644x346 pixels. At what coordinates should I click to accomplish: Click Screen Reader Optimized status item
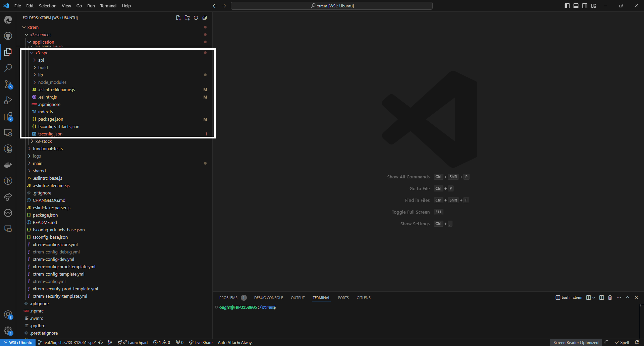576,342
